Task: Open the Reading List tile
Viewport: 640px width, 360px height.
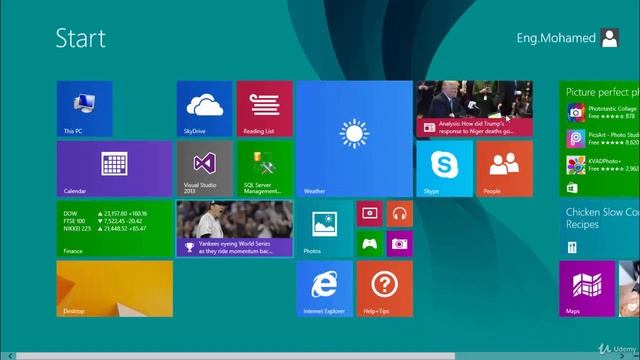Action: [264, 109]
